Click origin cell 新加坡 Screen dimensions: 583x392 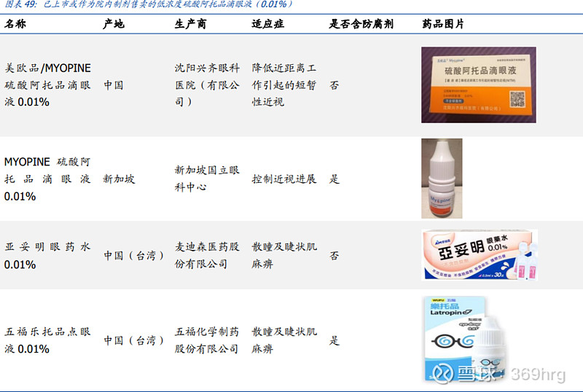point(119,179)
